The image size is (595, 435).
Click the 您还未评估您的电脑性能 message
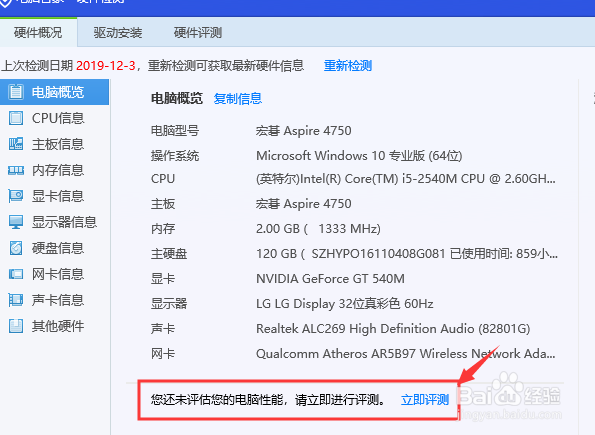point(268,400)
